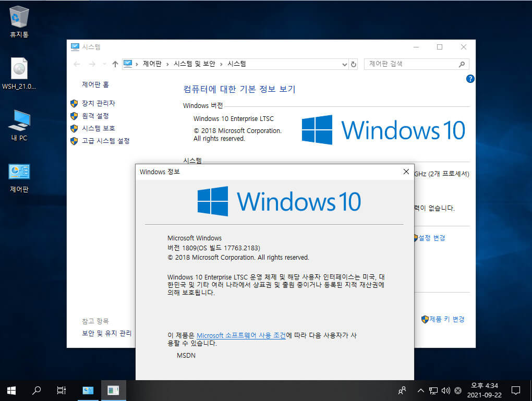532x401 pixels.
Task: Click the back arrow in the 시스템 window
Action: (77, 64)
